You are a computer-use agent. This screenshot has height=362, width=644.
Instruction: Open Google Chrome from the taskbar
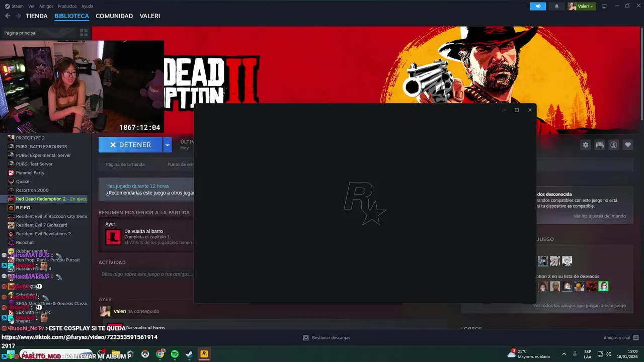[x=160, y=354]
